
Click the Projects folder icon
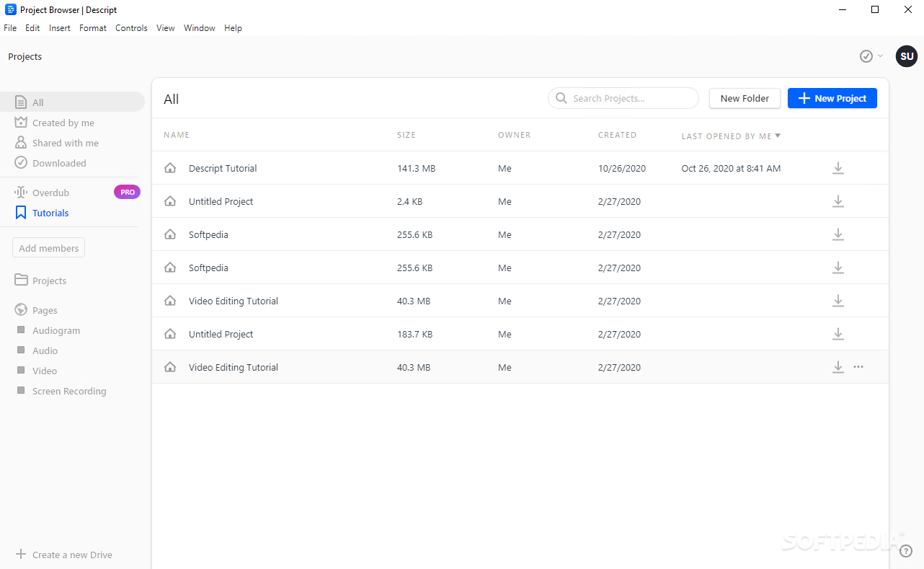21,280
